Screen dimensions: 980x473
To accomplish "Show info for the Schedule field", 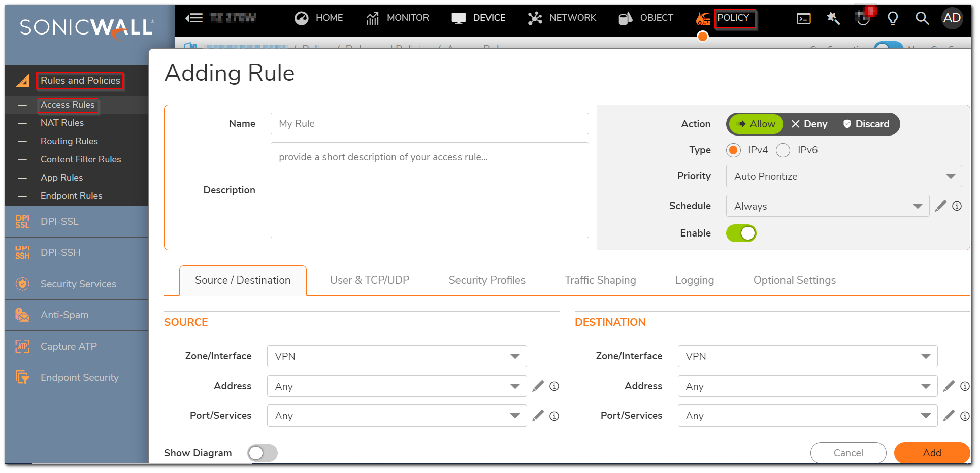I will pyautogui.click(x=957, y=206).
